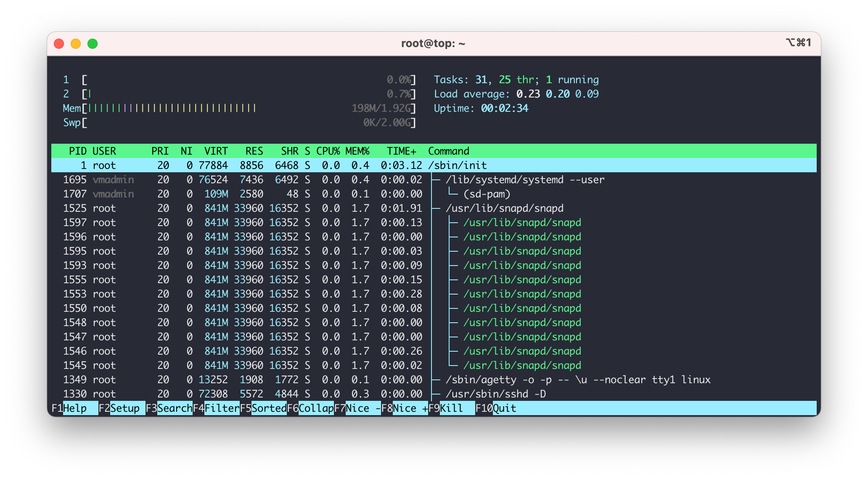Select the /sbin/init process row
Screen dimensions: 868x479
pos(434,165)
